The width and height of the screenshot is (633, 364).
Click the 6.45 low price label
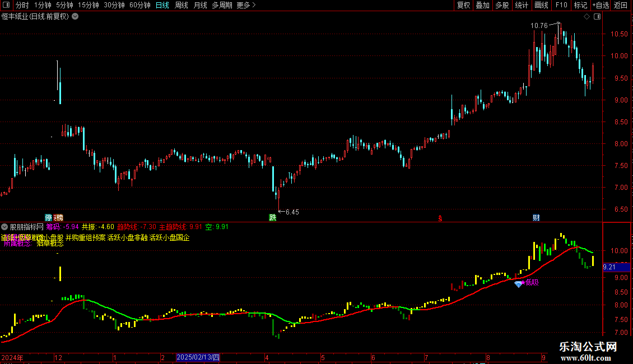pyautogui.click(x=292, y=212)
